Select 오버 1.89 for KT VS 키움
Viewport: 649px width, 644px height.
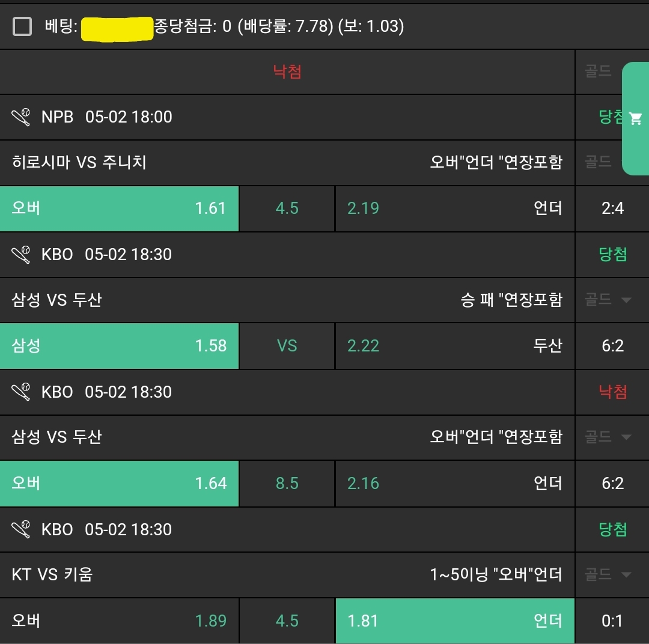tap(119, 621)
